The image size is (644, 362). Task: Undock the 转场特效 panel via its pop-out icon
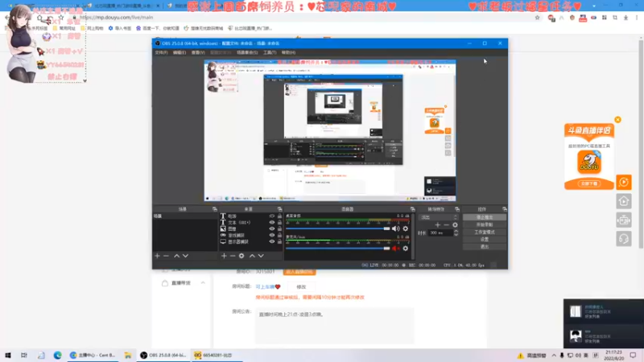(x=457, y=209)
